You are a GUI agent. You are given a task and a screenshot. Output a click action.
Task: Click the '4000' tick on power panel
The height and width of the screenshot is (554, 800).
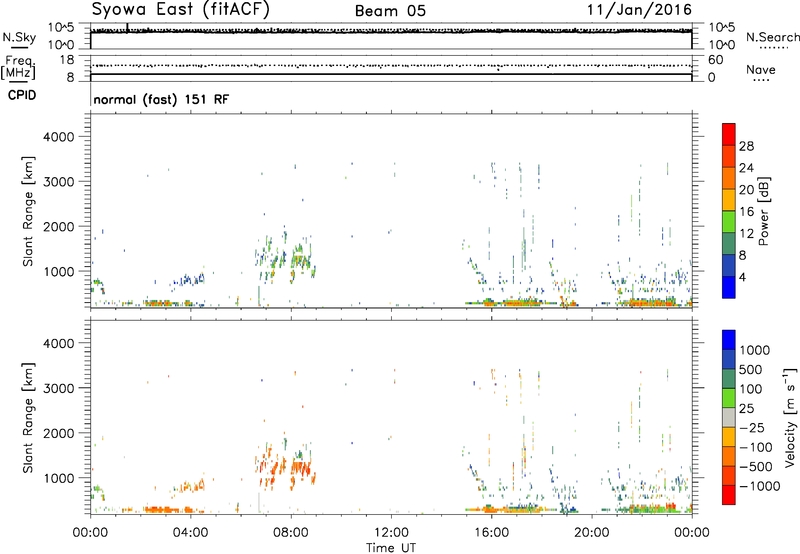pyautogui.click(x=58, y=137)
